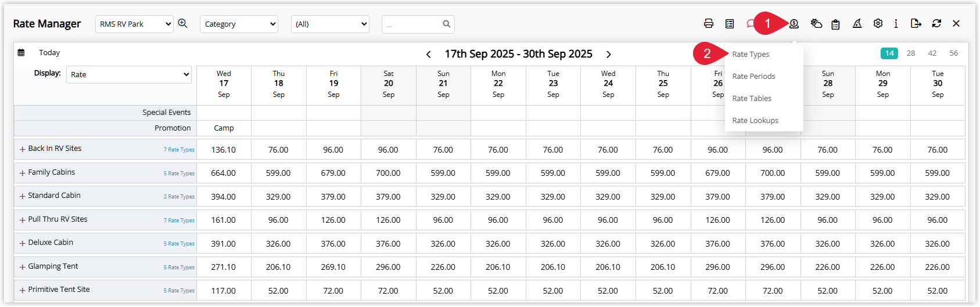The image size is (980, 307).
Task: Select Rate Types from the menu
Action: (x=751, y=55)
